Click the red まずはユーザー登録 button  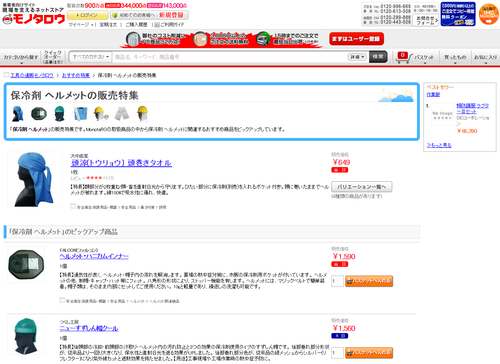point(356,39)
